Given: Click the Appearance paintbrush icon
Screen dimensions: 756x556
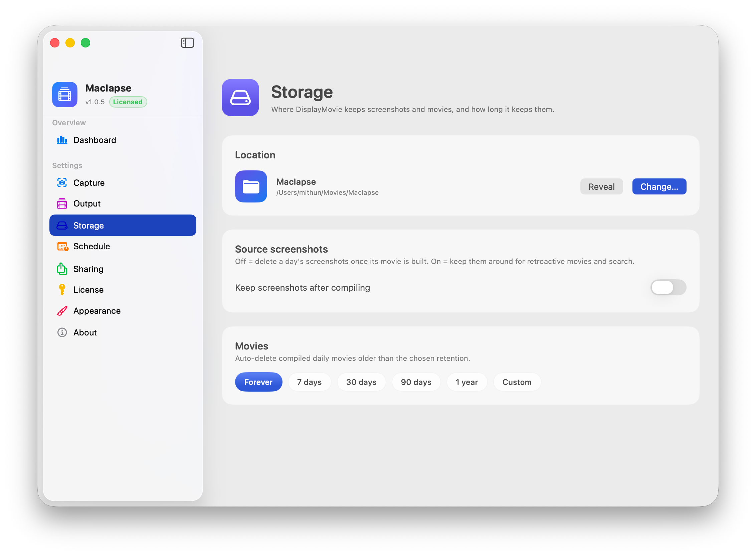Looking at the screenshot, I should tap(62, 311).
